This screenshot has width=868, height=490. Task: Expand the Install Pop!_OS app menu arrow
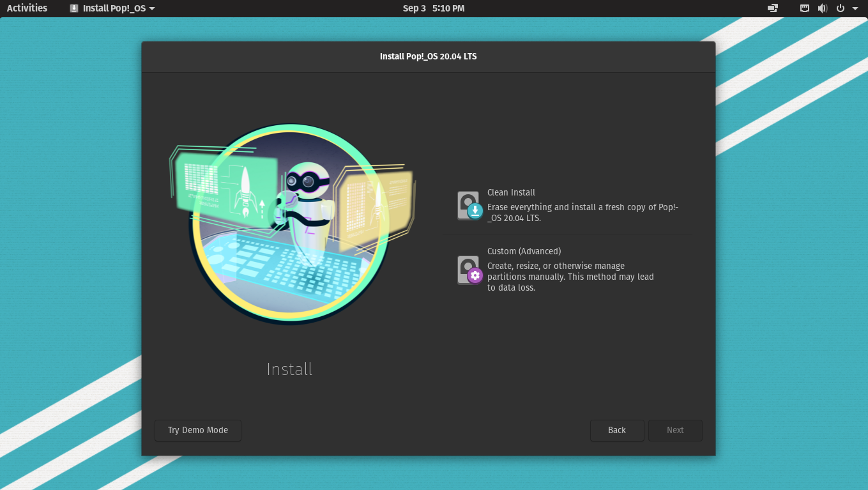[152, 8]
